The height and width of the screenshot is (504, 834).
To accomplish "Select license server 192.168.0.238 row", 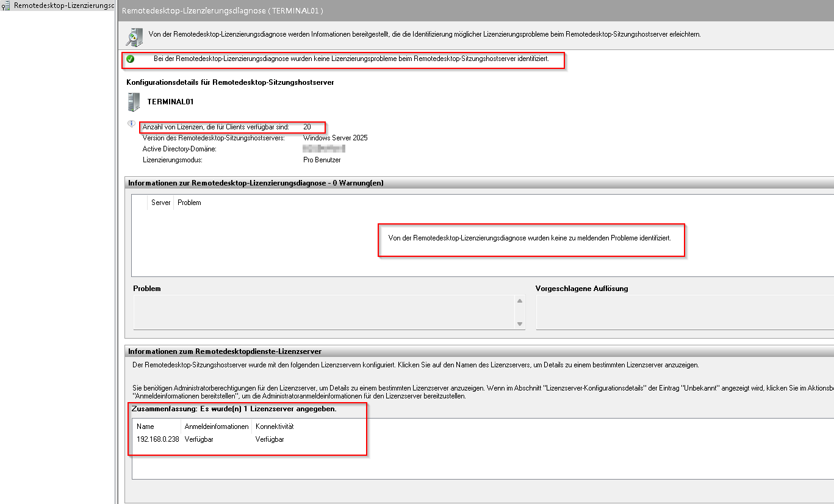I will (157, 439).
